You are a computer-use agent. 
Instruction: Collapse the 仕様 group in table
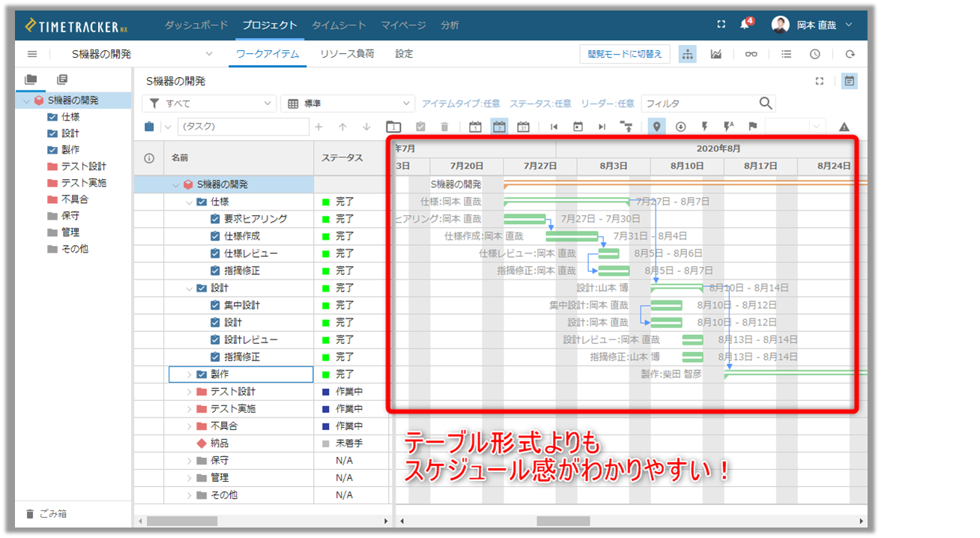point(189,202)
